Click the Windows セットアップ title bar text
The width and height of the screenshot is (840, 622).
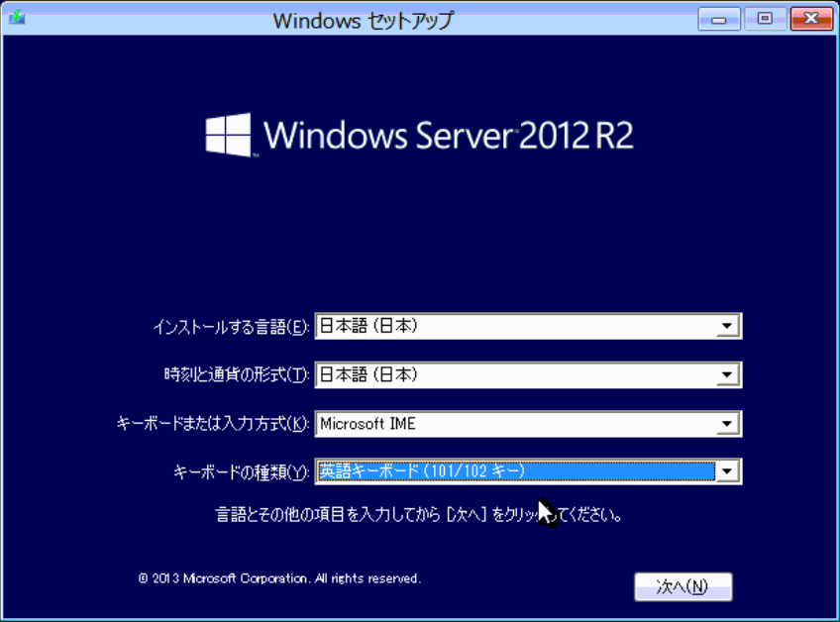pyautogui.click(x=364, y=21)
